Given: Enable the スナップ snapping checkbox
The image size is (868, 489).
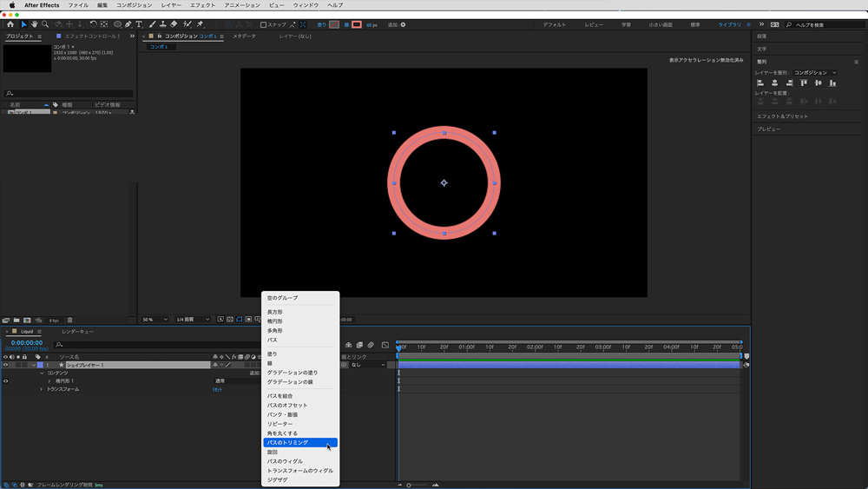Looking at the screenshot, I should click(x=264, y=24).
